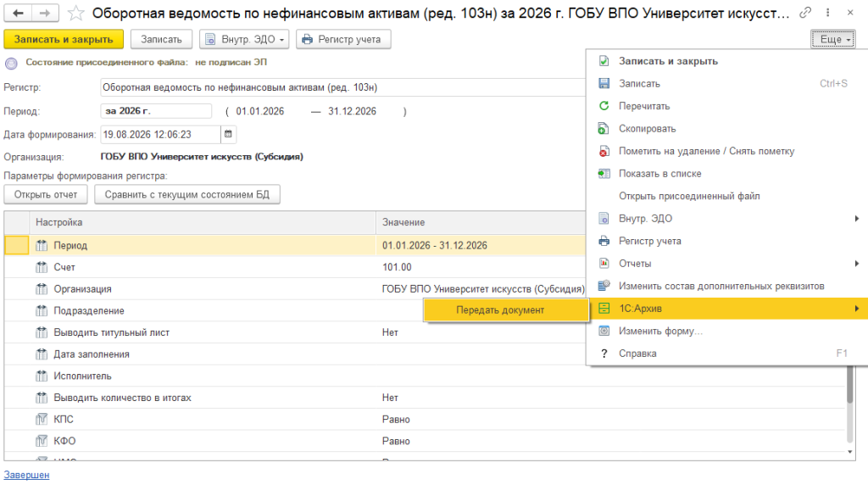Click scroll-down arrow of settings table

850,452
